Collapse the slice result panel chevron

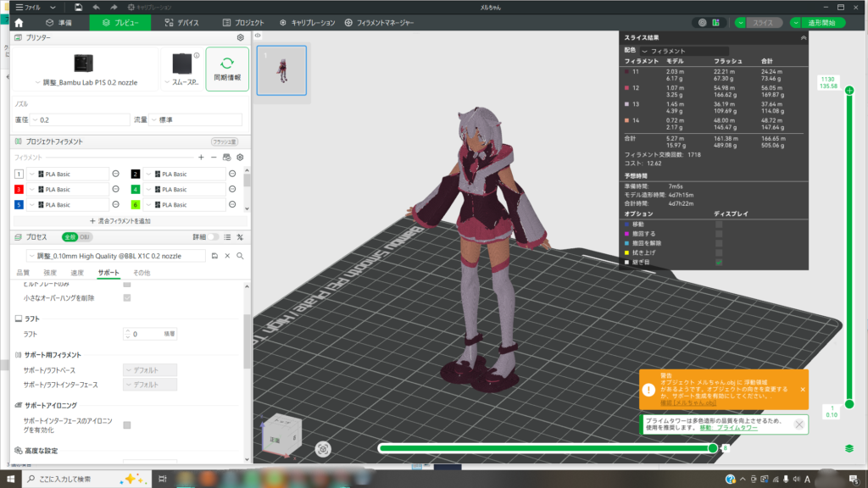point(804,37)
